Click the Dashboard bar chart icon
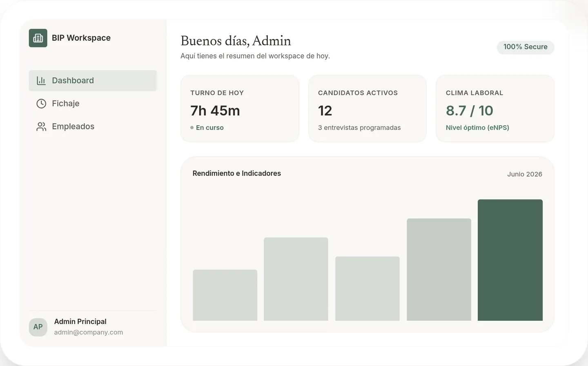588x366 pixels. 41,80
